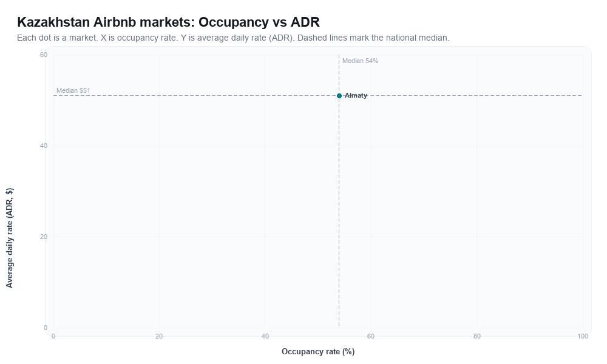Click the 'Median 54%' annotation
The height and width of the screenshot is (364, 607).
click(360, 61)
